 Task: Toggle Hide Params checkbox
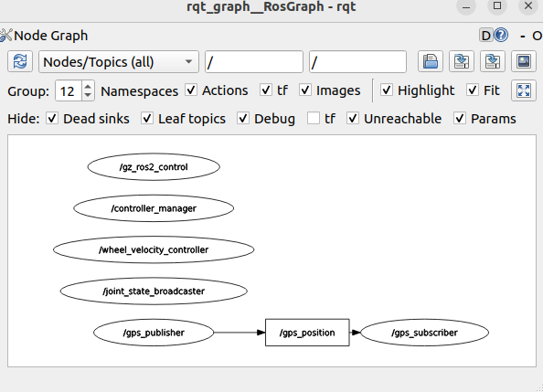(x=460, y=119)
